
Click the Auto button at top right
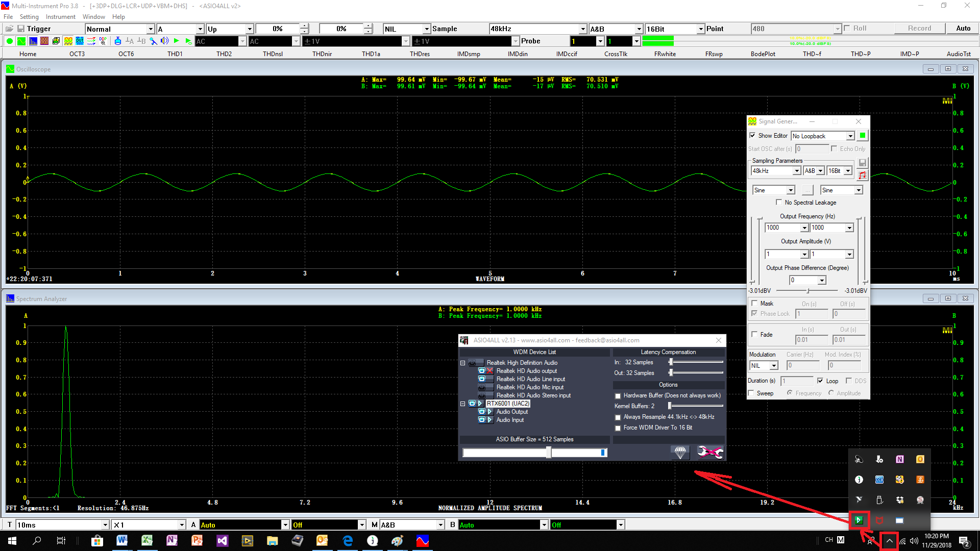click(963, 29)
